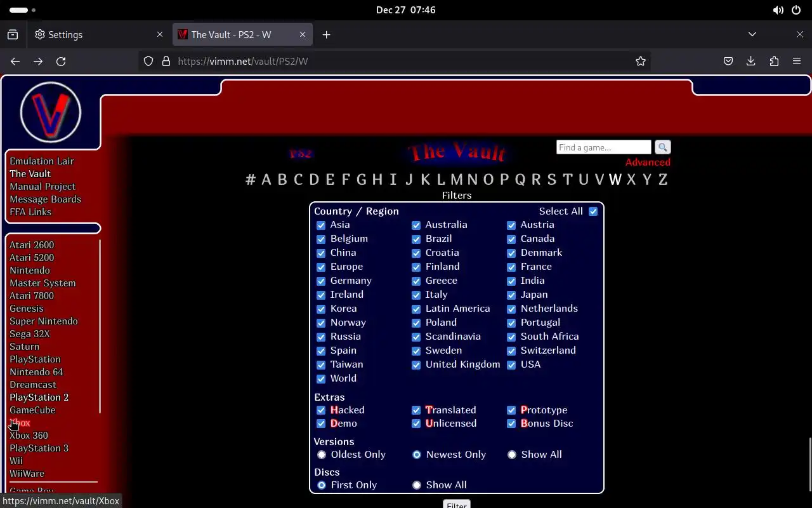812x508 pixels.
Task: Open the Advanced search link
Action: 648,163
